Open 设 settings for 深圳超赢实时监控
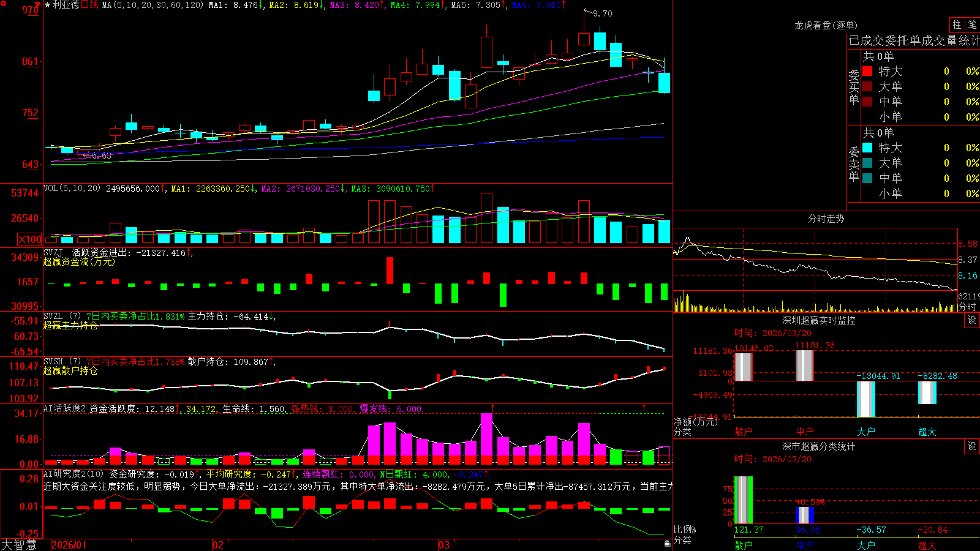This screenshot has width=980, height=551. [972, 320]
